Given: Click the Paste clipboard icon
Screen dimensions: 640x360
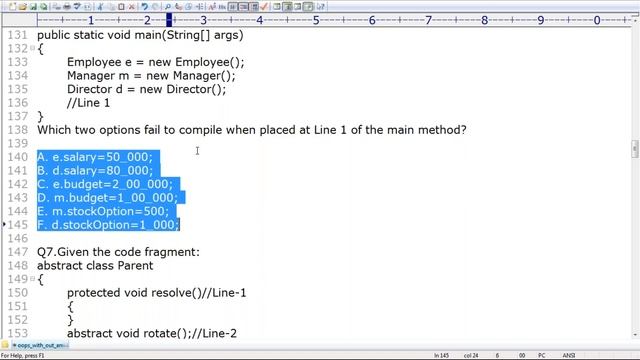Looking at the screenshot, I should [x=121, y=7].
